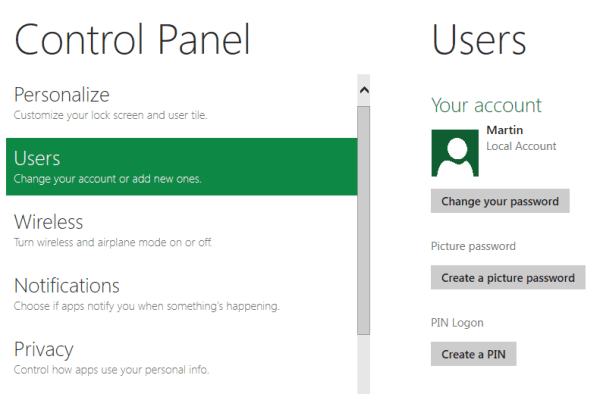Click the Control Panel title
This screenshot has width=600, height=394.
coord(132,39)
